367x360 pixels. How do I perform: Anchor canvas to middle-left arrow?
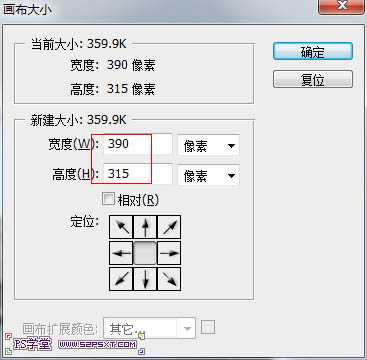[x=121, y=253]
